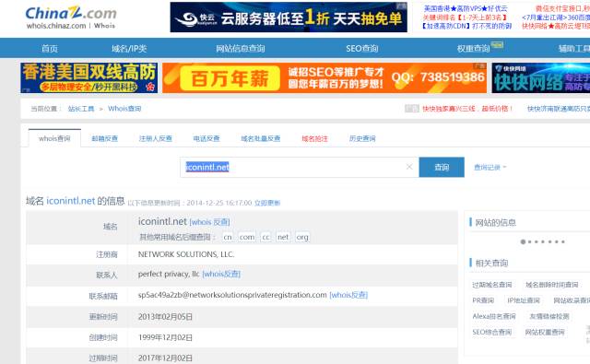The height and width of the screenshot is (364, 590).
Task: Open the 域名/IP类 nav menu
Action: click(x=129, y=48)
